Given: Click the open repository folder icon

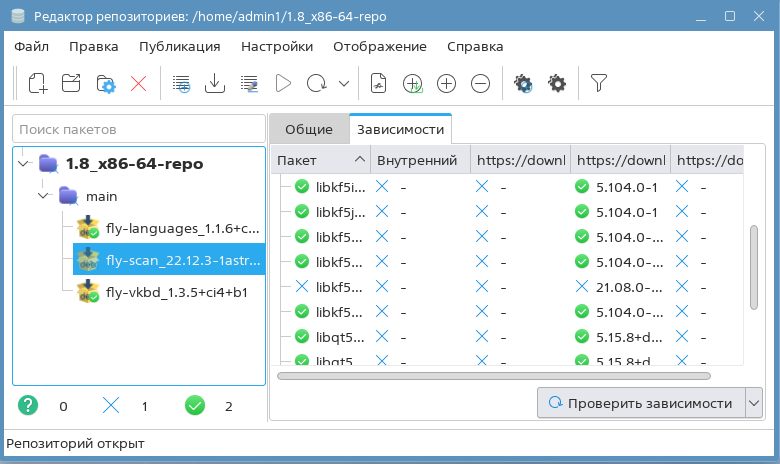Looking at the screenshot, I should point(71,84).
